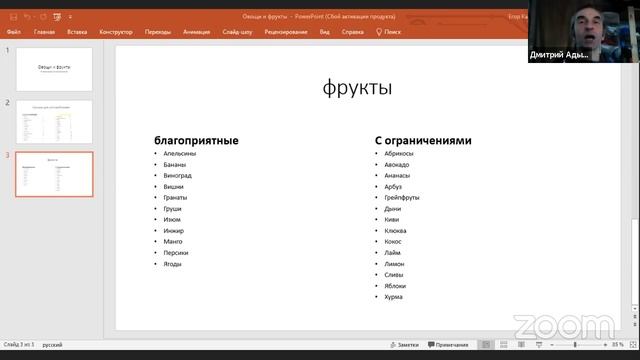Click the Хурма bullet item
Viewport: 640px width, 360px height.
pos(393,297)
